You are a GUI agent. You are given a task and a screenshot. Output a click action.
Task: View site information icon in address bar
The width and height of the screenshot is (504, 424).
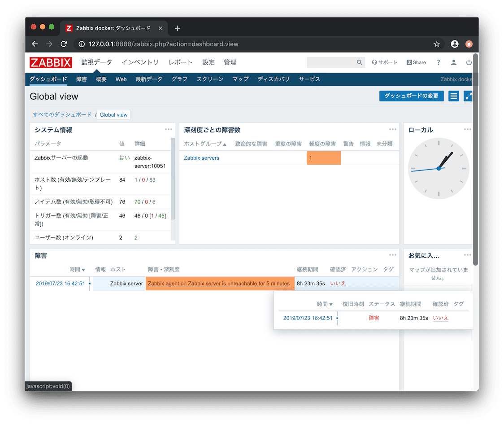[82, 44]
